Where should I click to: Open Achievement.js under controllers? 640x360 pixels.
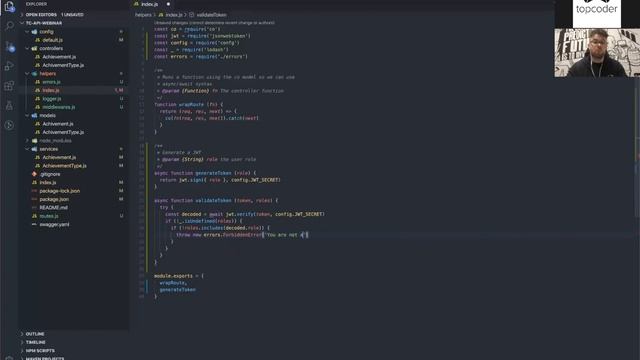click(x=59, y=57)
